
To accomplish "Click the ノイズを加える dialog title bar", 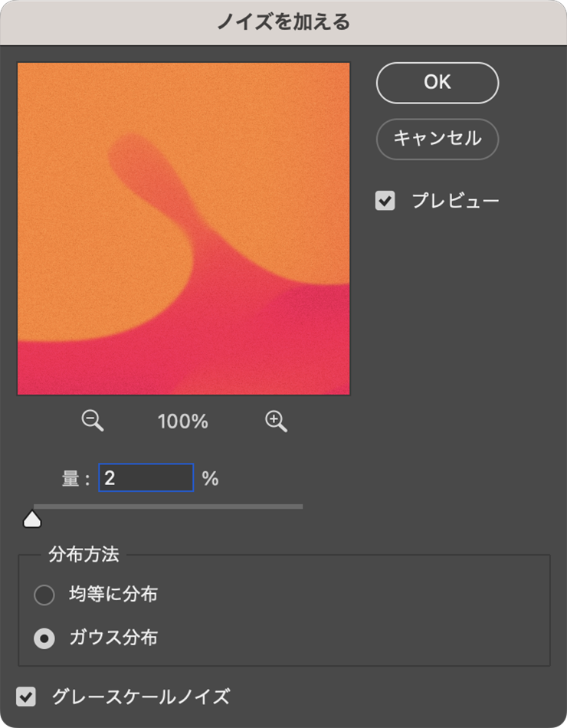I will (283, 21).
